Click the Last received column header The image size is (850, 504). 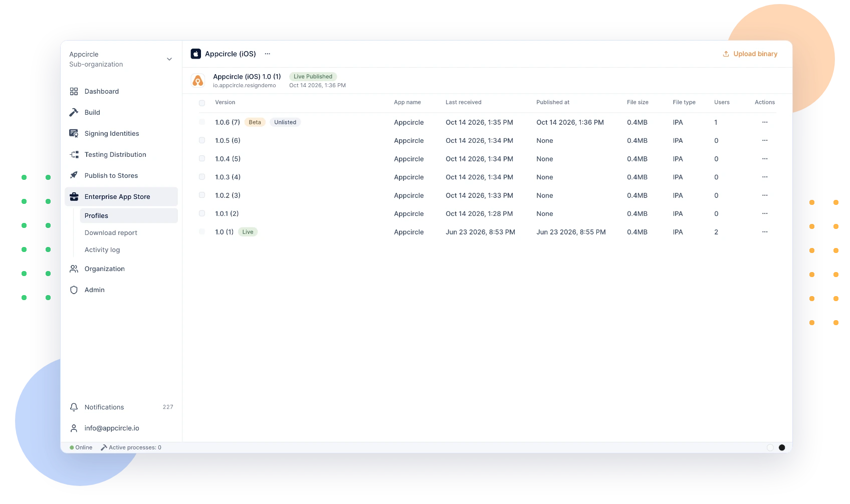pos(464,102)
